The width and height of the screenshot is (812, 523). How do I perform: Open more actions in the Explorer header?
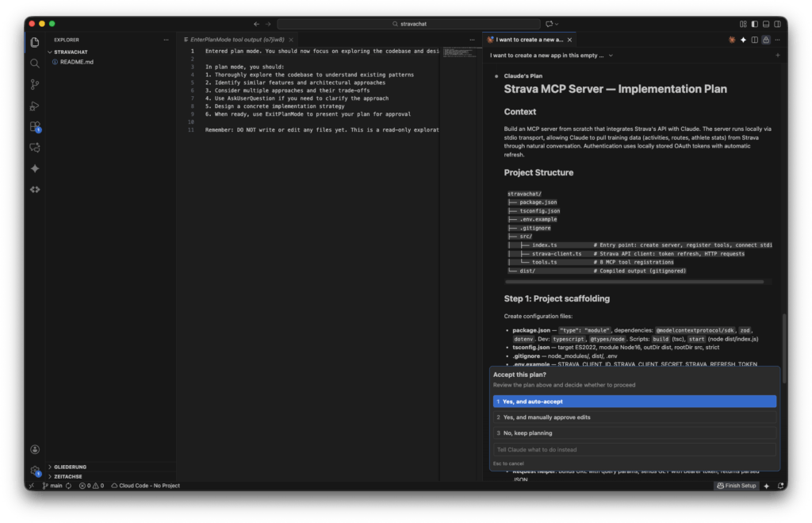tap(166, 40)
